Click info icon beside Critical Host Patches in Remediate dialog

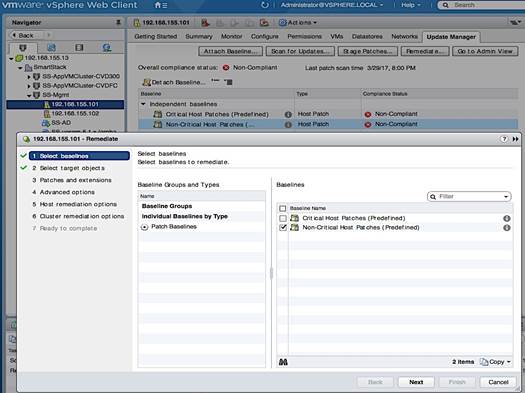pos(507,218)
